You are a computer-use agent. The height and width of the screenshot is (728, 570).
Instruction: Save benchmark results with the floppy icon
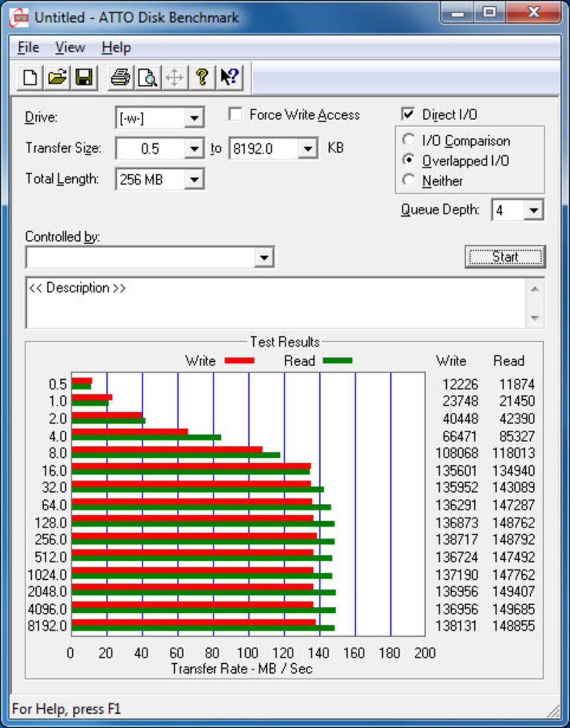(x=84, y=77)
